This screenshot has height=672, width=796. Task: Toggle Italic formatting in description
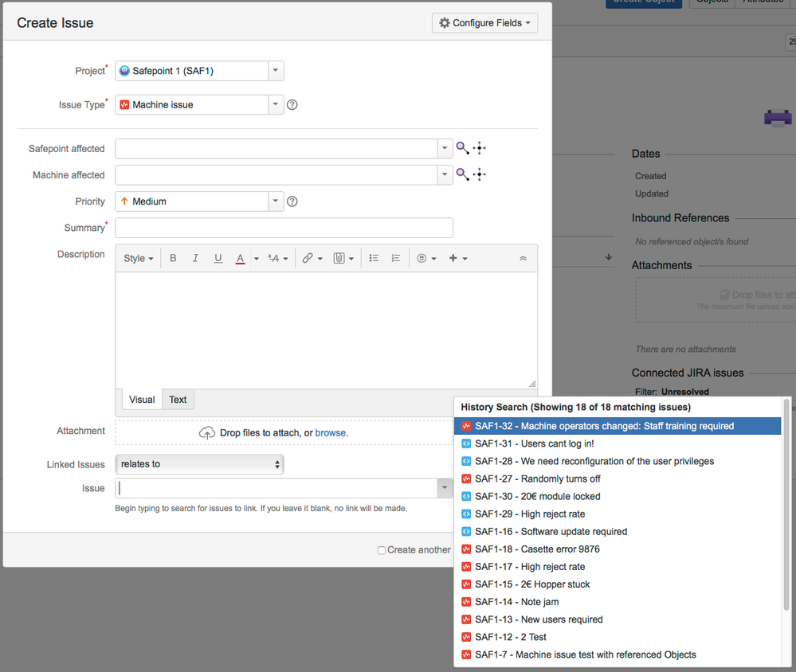pos(195,258)
